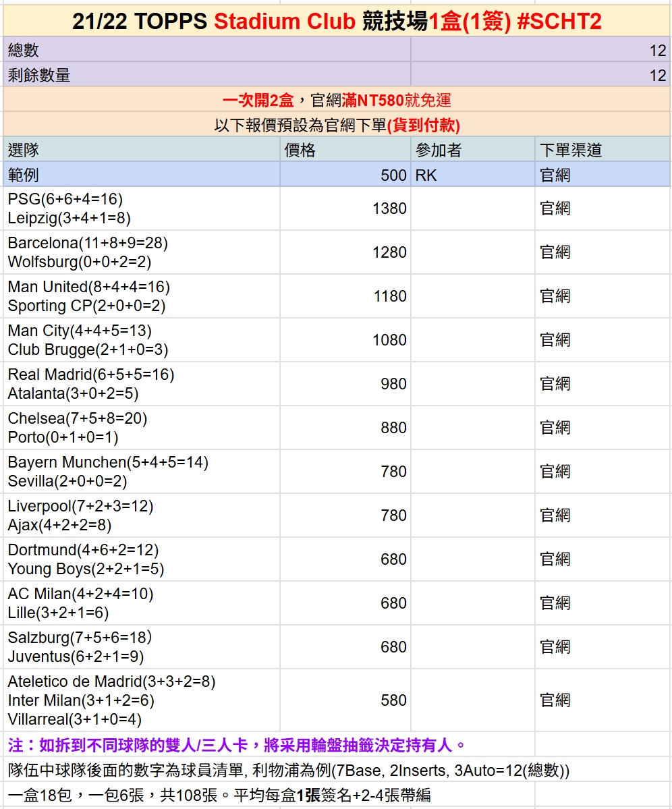
Task: Click the price cell '1080'
Action: coord(345,340)
